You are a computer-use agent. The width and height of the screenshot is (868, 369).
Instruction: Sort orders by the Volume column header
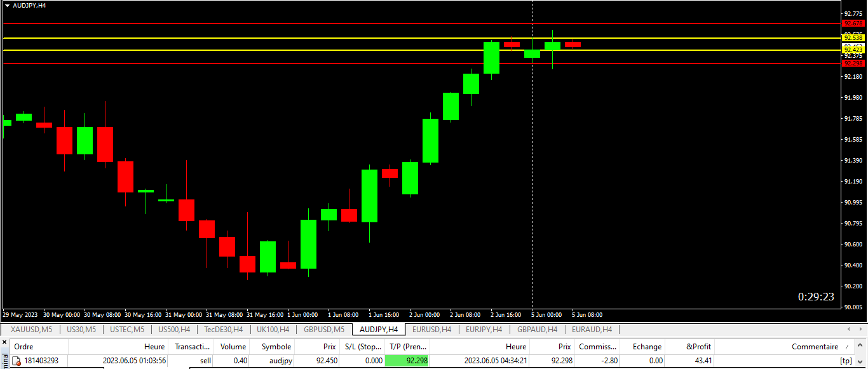[233, 347]
